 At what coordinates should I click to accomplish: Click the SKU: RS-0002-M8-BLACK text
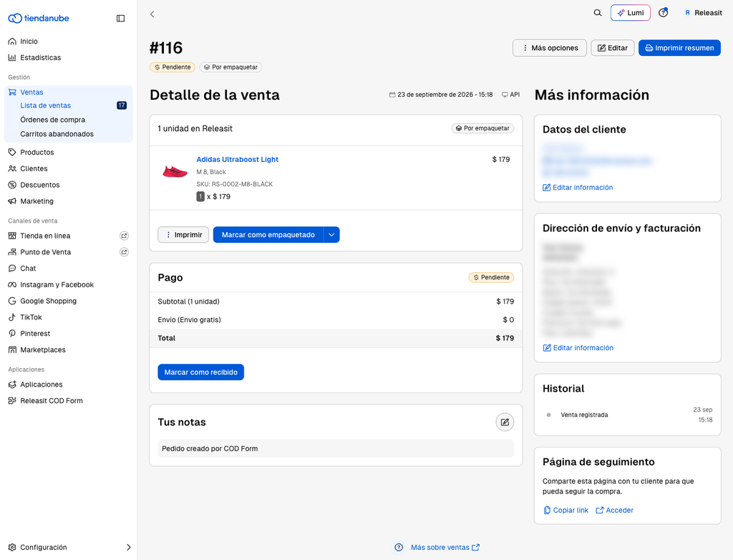pos(234,184)
